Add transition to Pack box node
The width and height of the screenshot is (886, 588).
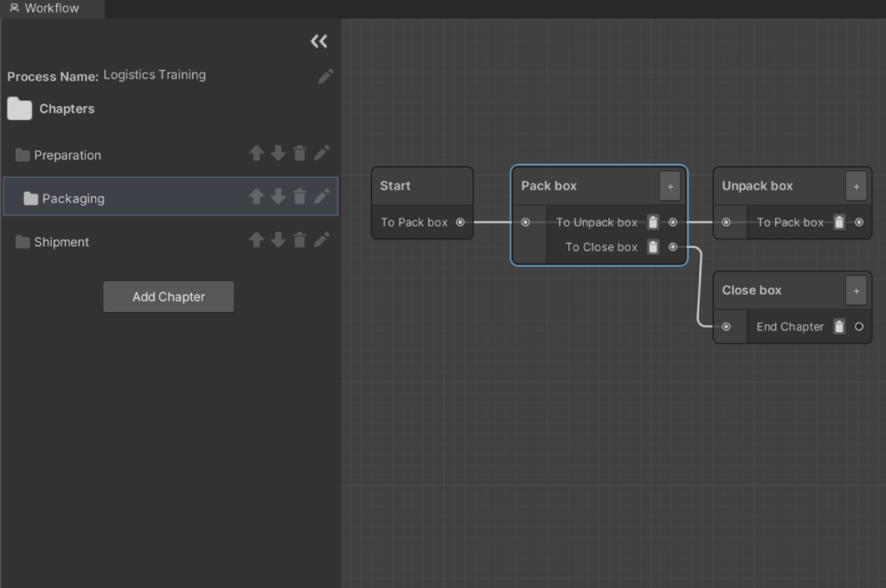(x=670, y=186)
